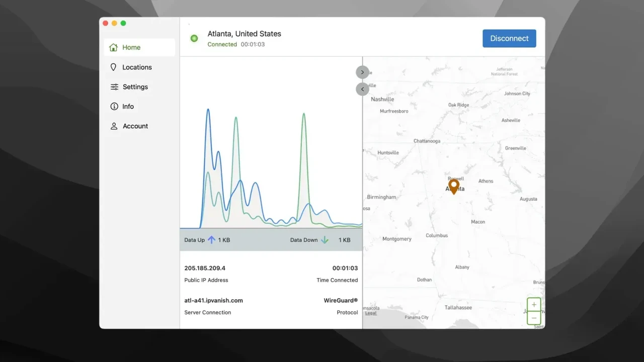Collapse panel with left chevron button
The width and height of the screenshot is (644, 362).
click(362, 89)
